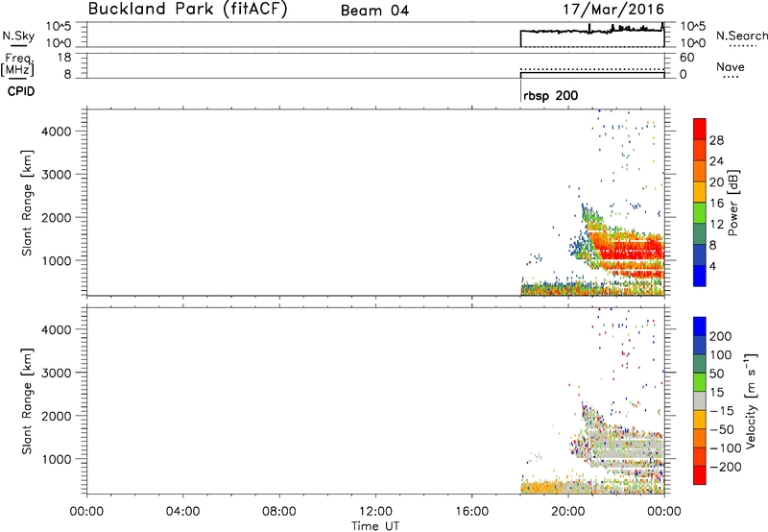Click the black noise trace in N.Sky panel
768x532 pixels.
point(591,32)
